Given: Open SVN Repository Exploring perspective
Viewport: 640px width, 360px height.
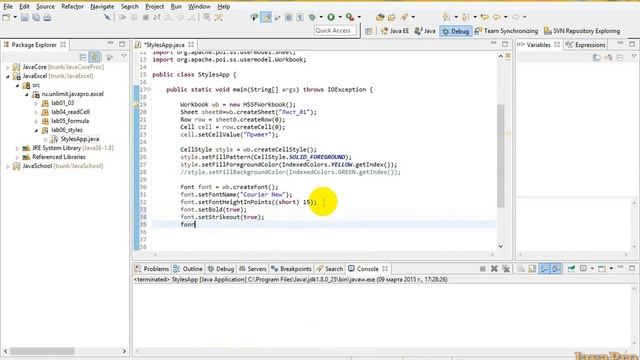Looking at the screenshot, I should click(582, 31).
